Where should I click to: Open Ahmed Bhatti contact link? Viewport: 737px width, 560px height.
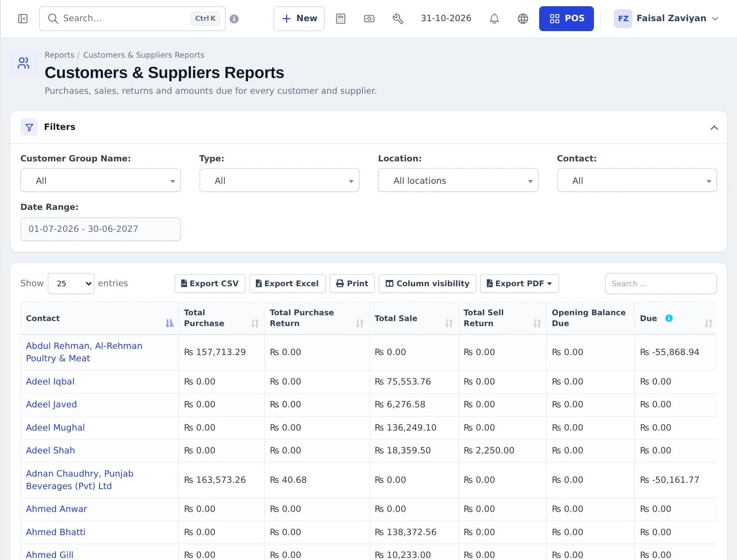click(56, 532)
